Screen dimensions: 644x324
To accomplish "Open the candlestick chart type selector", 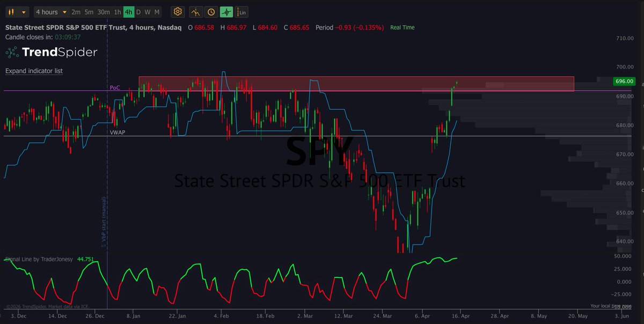I will click(17, 12).
